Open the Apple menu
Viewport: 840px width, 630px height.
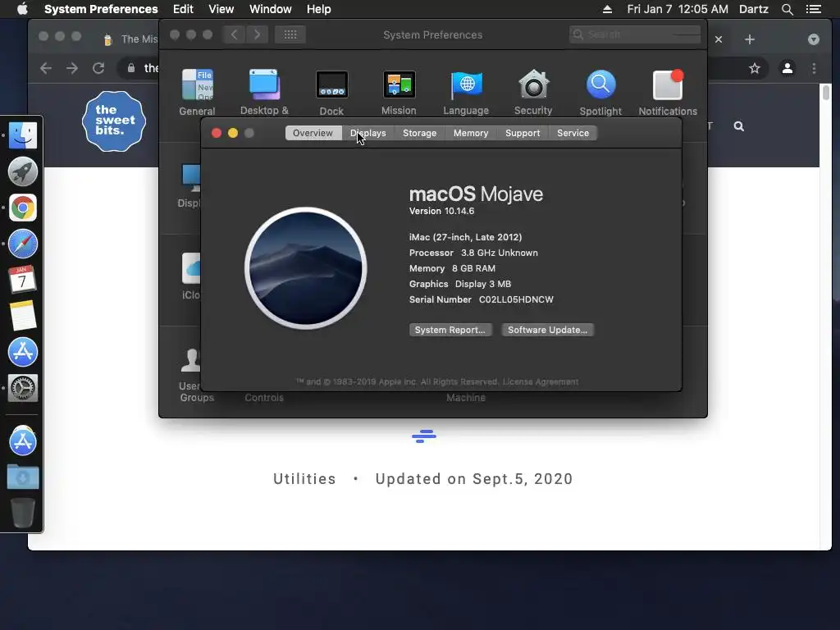22,9
